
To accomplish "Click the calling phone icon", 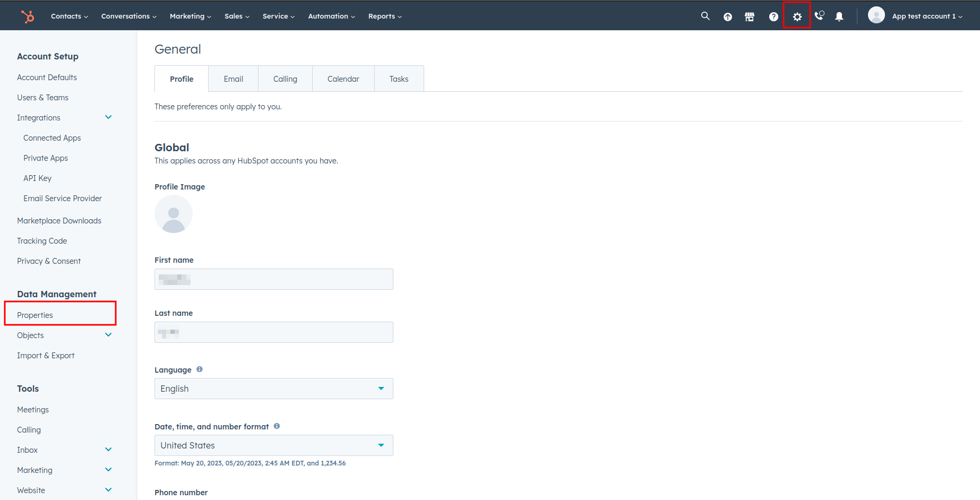I will (819, 16).
